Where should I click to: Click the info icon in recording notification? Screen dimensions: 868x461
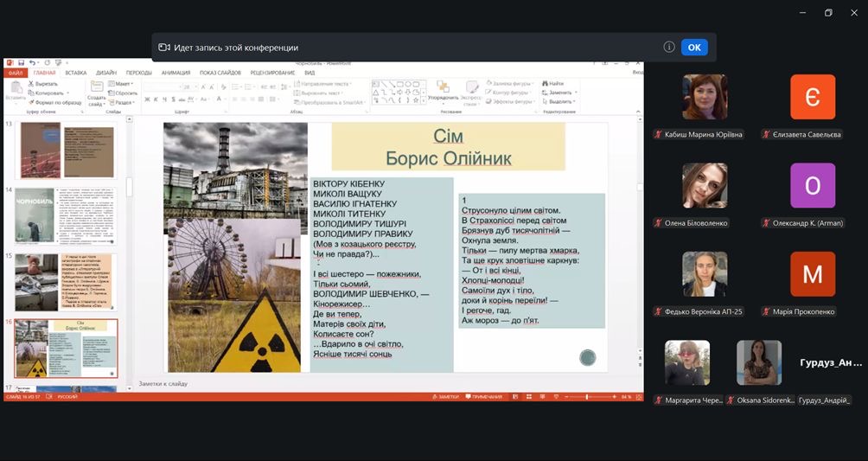tap(669, 48)
